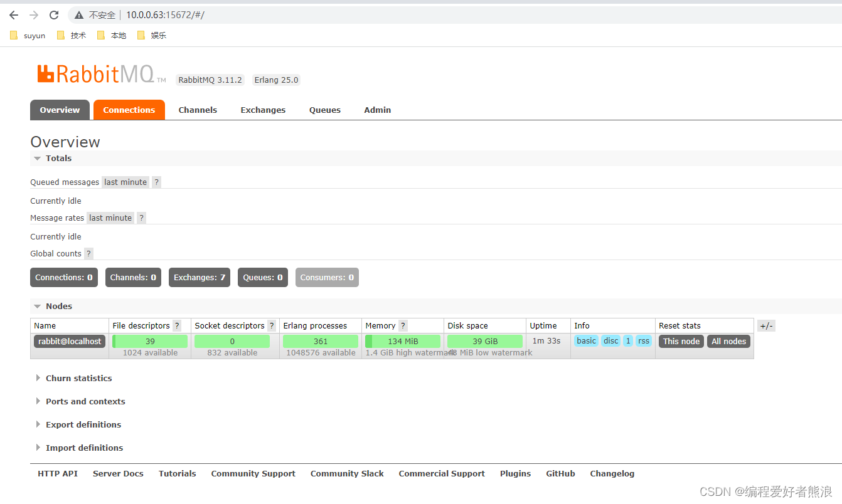Click the browser forward arrow
Viewport: 842px width, 504px height.
click(x=34, y=15)
